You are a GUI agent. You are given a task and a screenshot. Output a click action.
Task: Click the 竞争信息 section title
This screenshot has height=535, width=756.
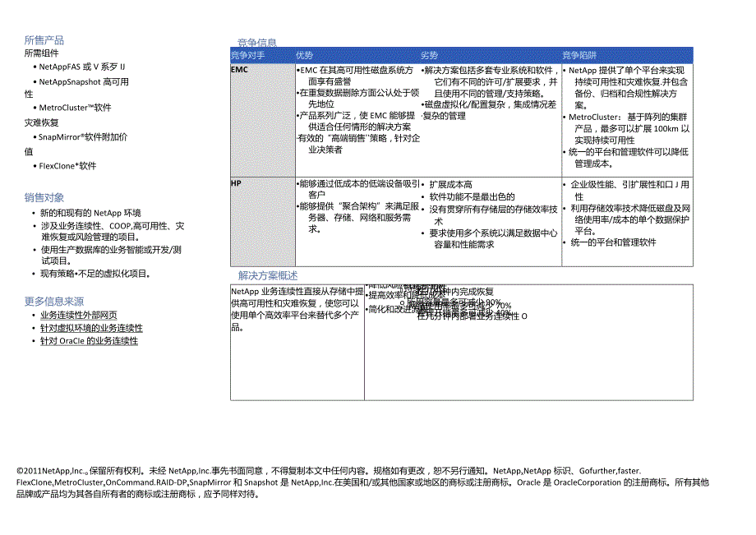(257, 43)
